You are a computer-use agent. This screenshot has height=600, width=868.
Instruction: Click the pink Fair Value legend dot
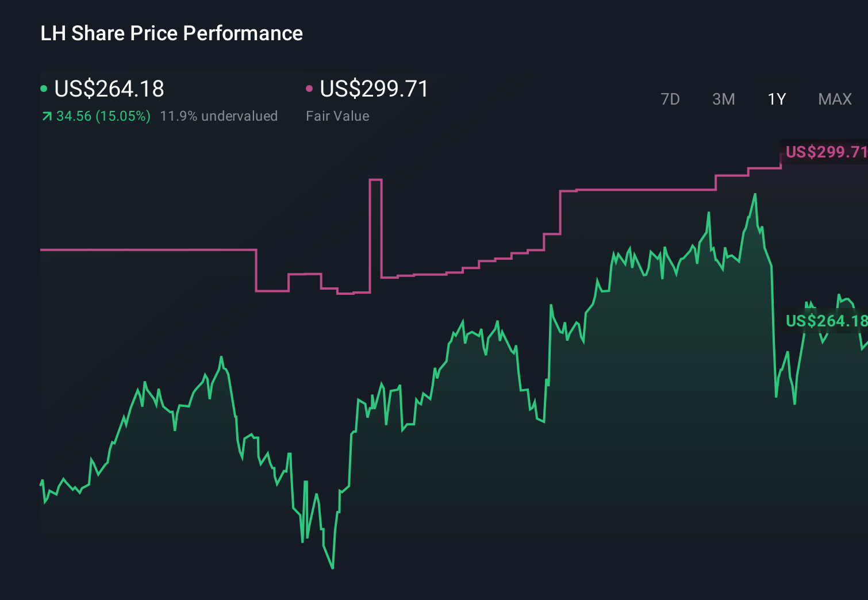[x=310, y=89]
